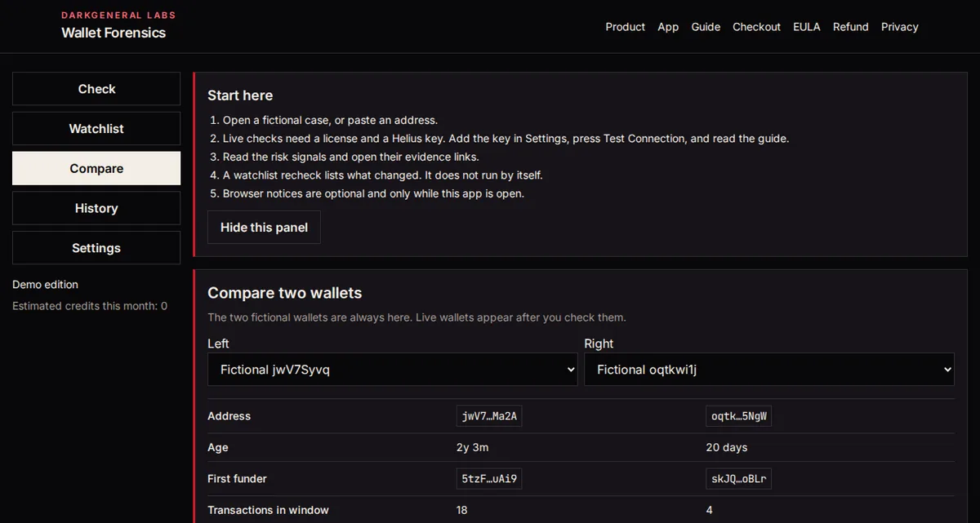Select the Compare sidebar tab
The width and height of the screenshot is (980, 523).
[96, 168]
